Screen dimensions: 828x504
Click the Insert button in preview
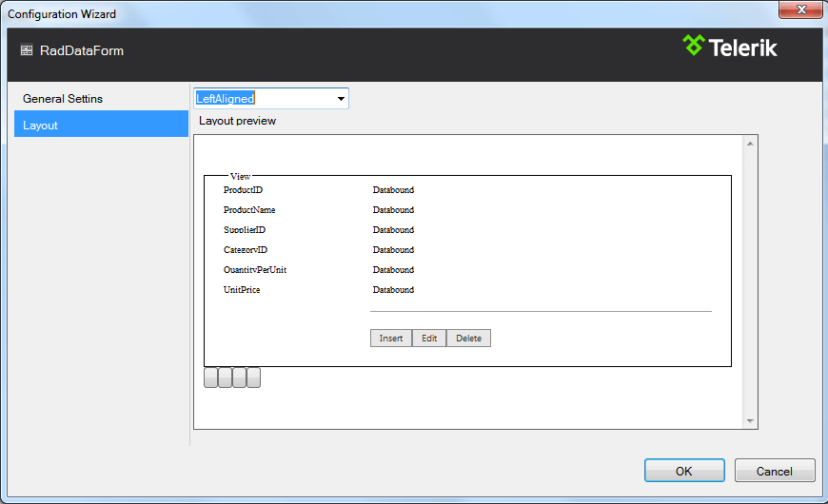coord(391,339)
